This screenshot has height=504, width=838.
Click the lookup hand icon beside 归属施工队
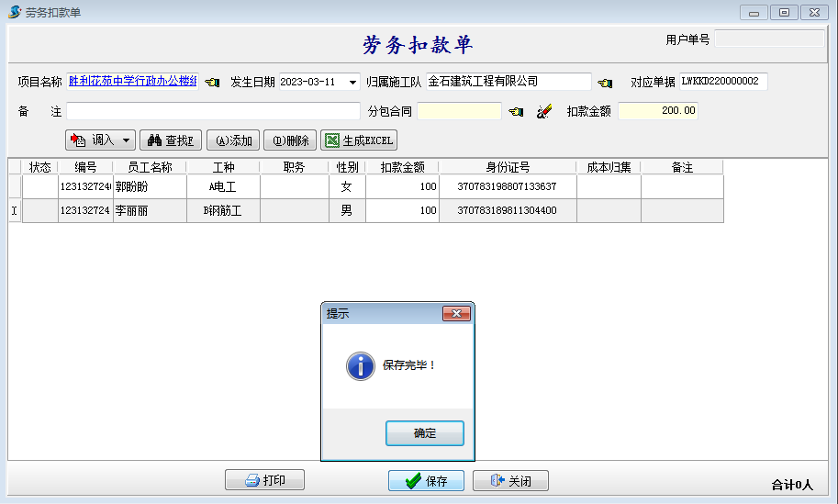(605, 83)
